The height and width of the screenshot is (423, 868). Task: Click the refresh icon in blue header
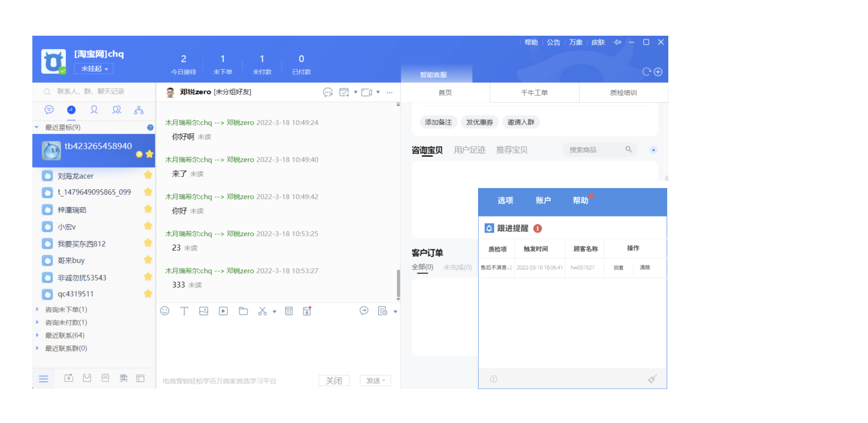coord(647,71)
